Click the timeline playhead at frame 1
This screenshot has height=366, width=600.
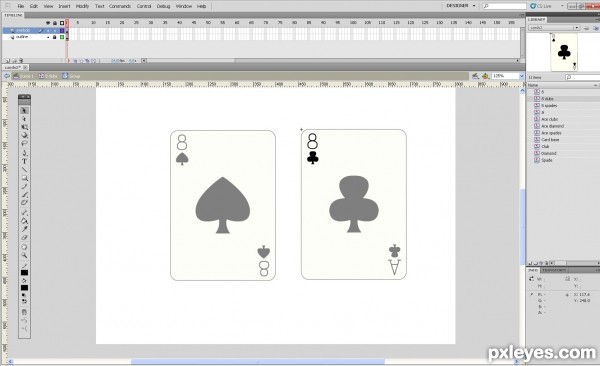coord(67,23)
